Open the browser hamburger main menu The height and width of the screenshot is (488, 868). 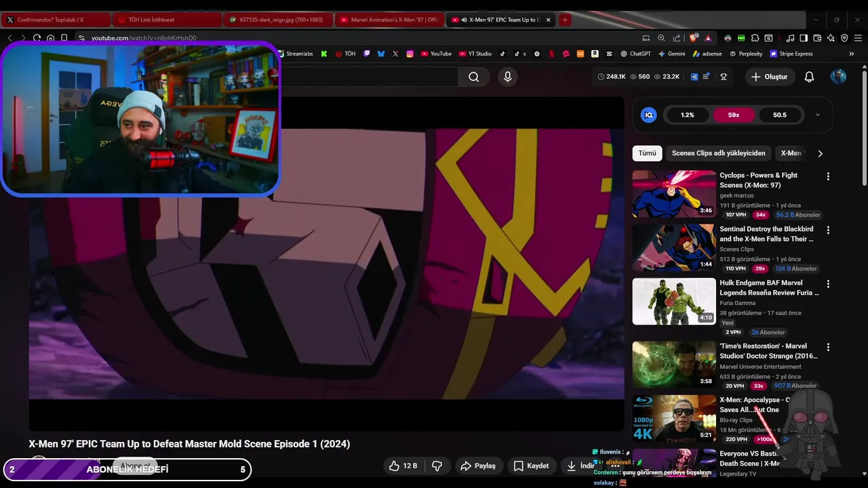(858, 38)
